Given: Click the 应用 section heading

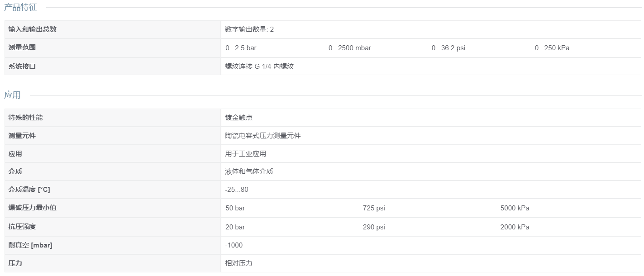Looking at the screenshot, I should pos(12,95).
